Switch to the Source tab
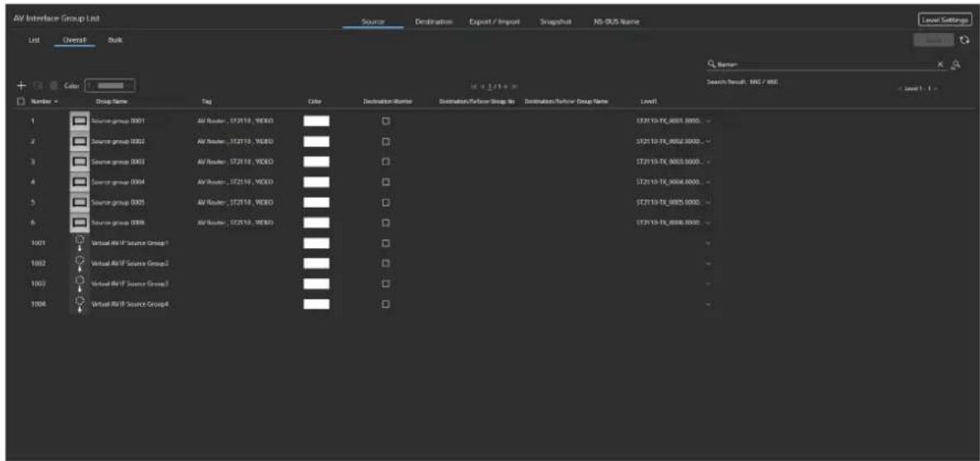The height and width of the screenshot is (461, 980). (373, 22)
